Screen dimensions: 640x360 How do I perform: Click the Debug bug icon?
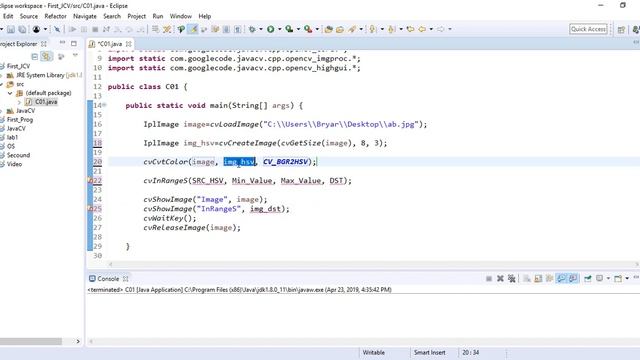coord(252,29)
